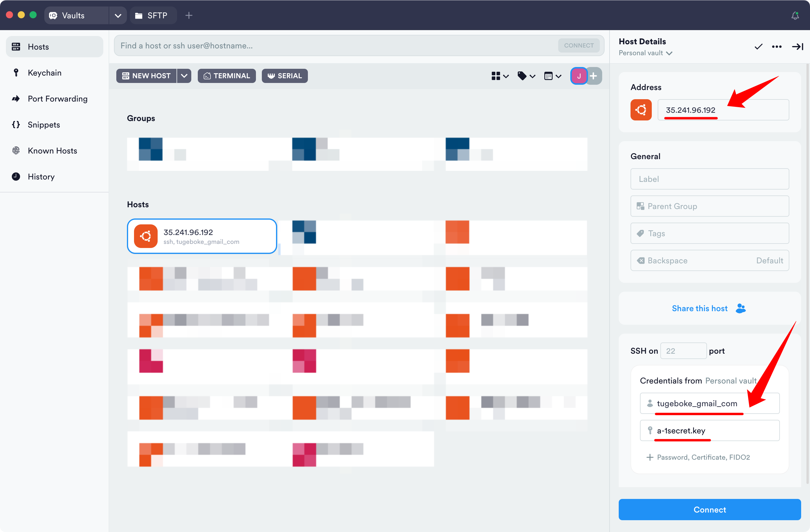810x532 pixels.
Task: Click the Snippets braces icon
Action: click(x=16, y=125)
